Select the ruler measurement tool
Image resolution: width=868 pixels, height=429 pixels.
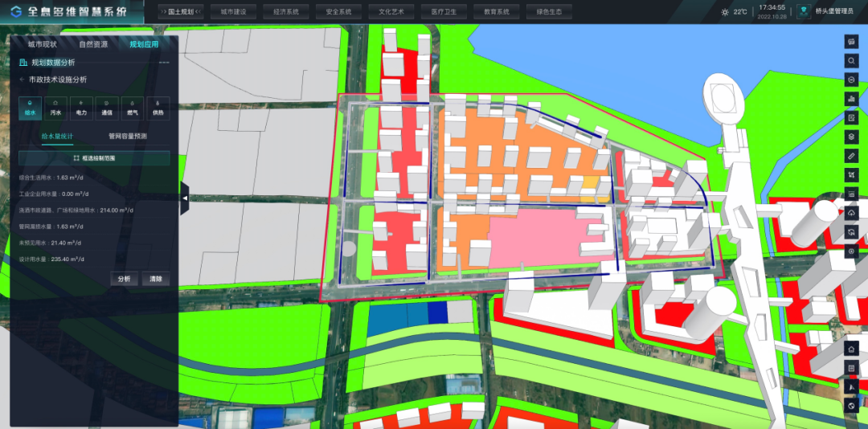click(851, 155)
